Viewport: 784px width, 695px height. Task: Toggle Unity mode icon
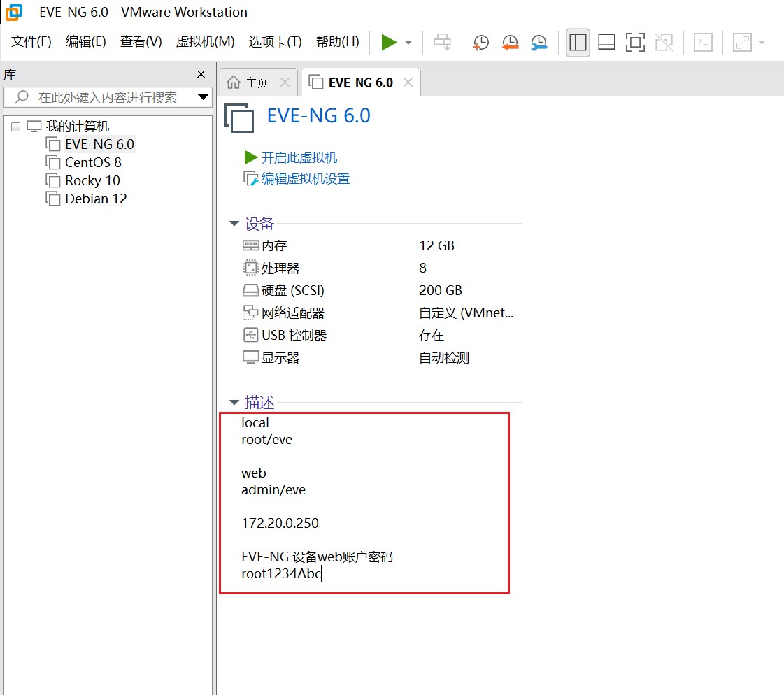pyautogui.click(x=664, y=42)
